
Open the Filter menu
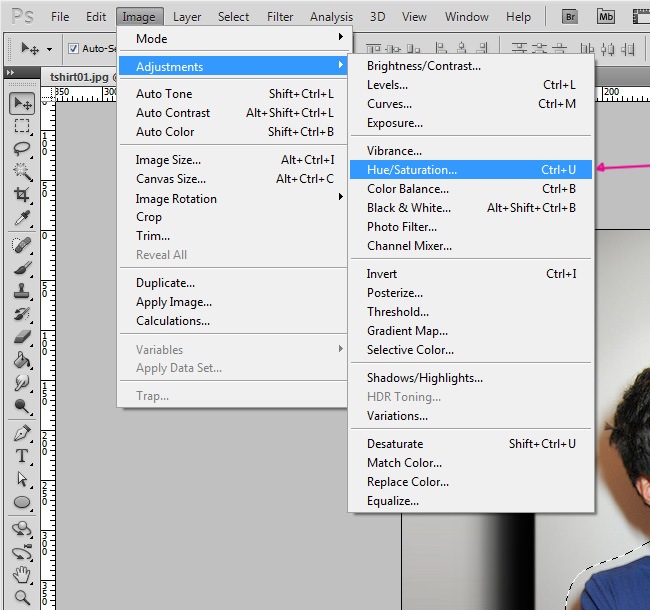(x=280, y=17)
